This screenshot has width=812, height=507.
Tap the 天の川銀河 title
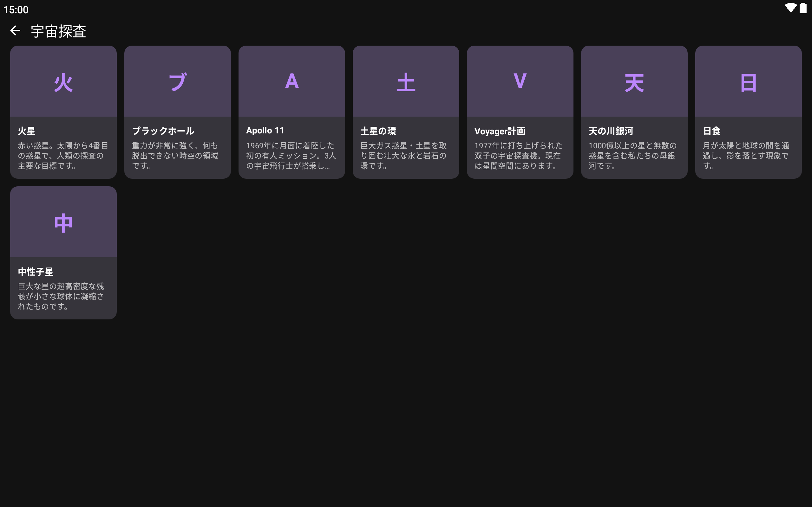pyautogui.click(x=611, y=131)
